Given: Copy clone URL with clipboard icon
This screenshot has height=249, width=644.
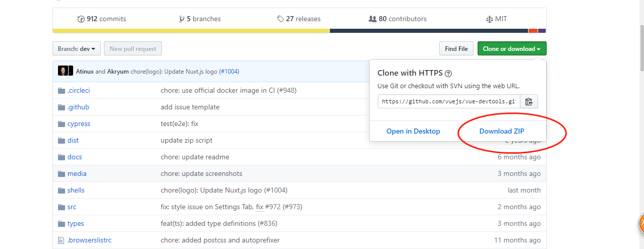Looking at the screenshot, I should click(529, 101).
